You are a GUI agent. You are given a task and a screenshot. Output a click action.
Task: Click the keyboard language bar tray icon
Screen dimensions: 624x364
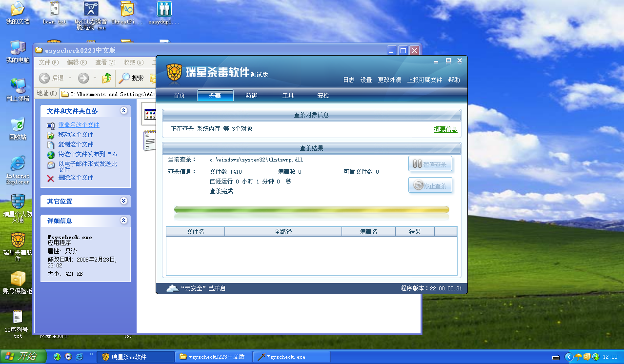click(x=556, y=357)
